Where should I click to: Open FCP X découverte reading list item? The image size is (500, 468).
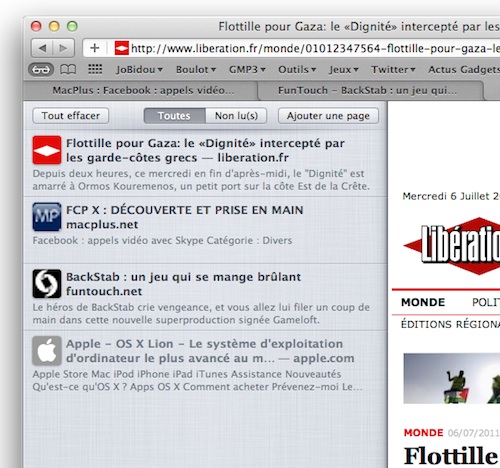205,230
